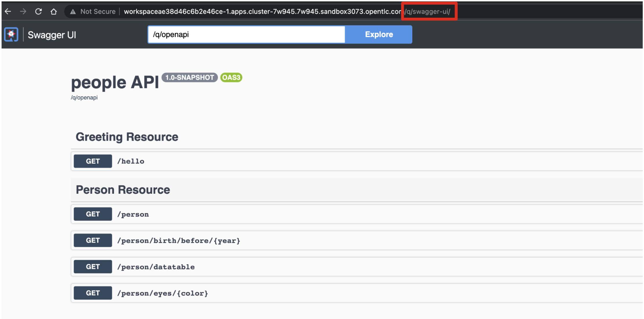Image resolution: width=644 pixels, height=319 pixels.
Task: Collapse the Greeting Resource section
Action: tap(127, 137)
